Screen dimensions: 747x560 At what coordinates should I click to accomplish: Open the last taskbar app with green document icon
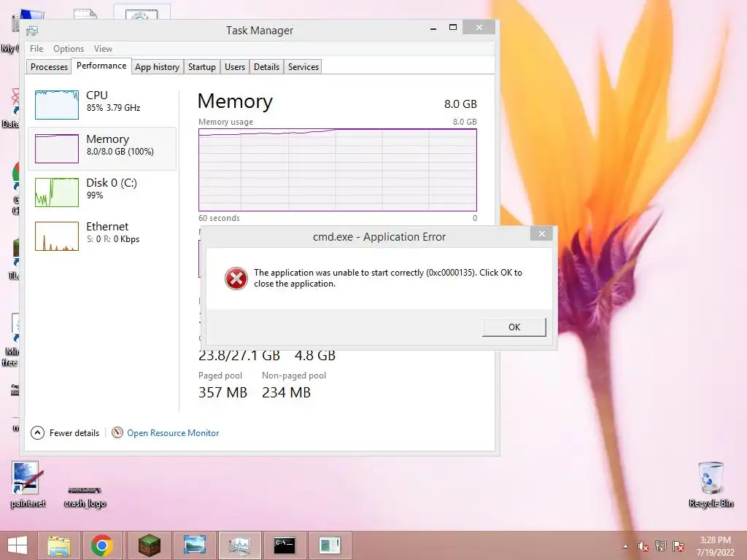coord(330,545)
